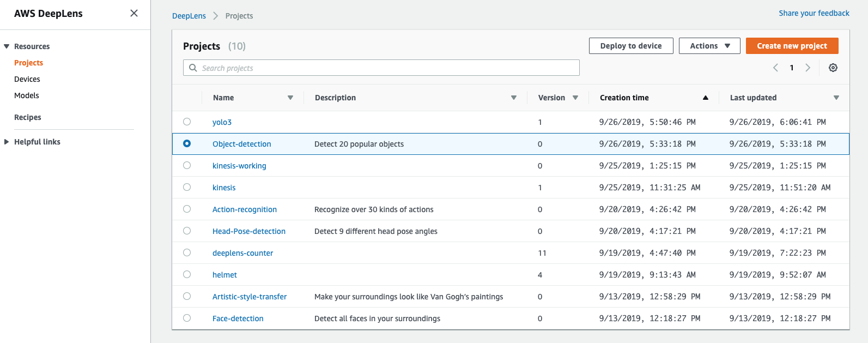Open the Actions dropdown menu
This screenshot has height=343, width=868.
click(709, 46)
